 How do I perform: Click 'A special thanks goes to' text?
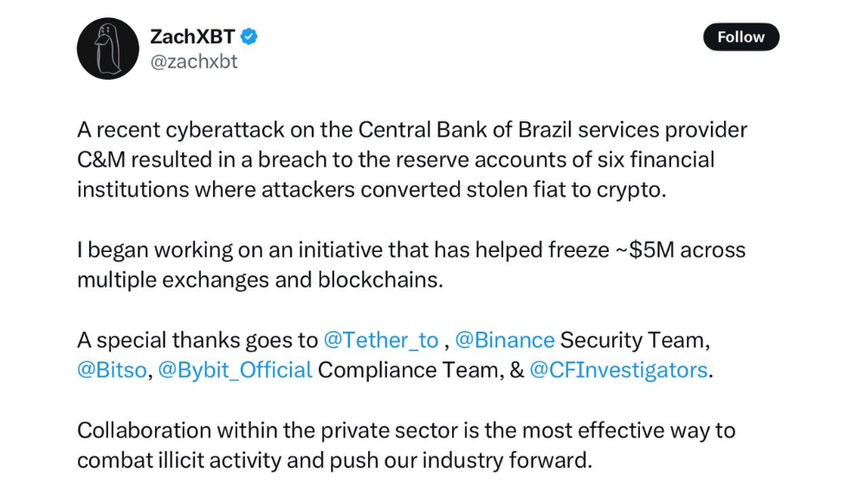(x=197, y=340)
